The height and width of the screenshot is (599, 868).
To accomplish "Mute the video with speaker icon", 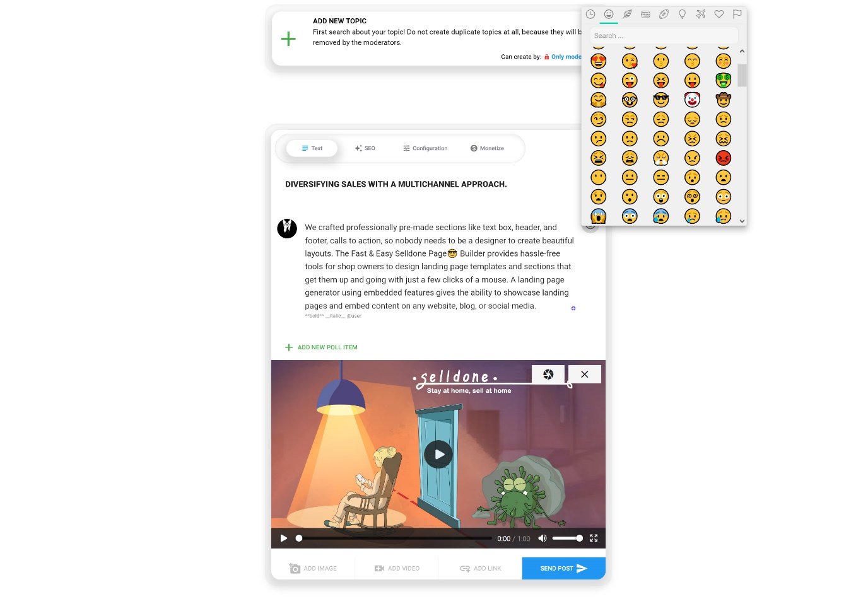I will [x=542, y=538].
